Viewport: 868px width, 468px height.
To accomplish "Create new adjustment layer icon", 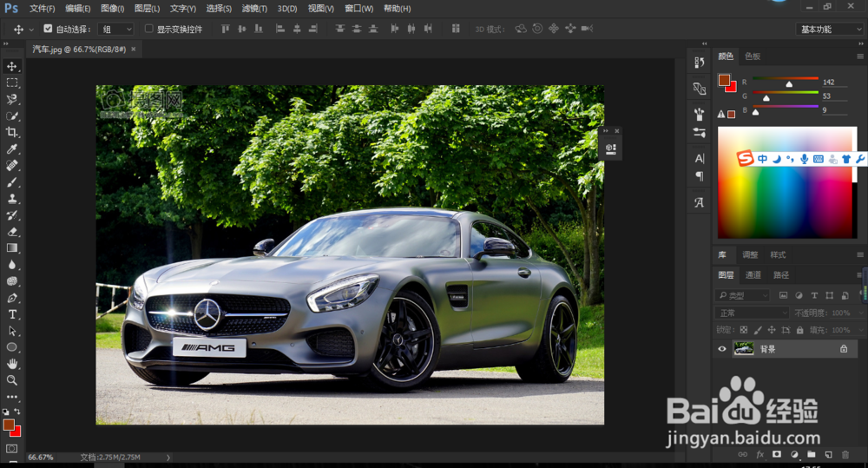I will click(794, 455).
